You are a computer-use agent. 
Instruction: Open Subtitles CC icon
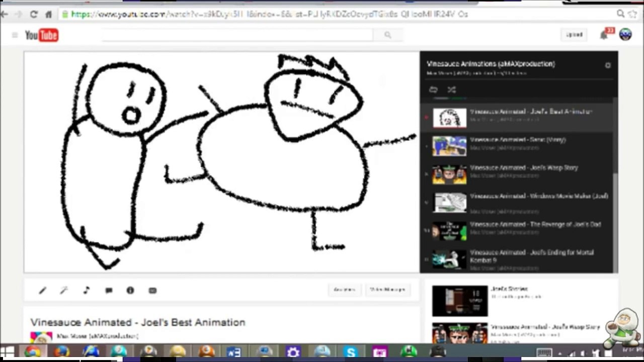(152, 291)
